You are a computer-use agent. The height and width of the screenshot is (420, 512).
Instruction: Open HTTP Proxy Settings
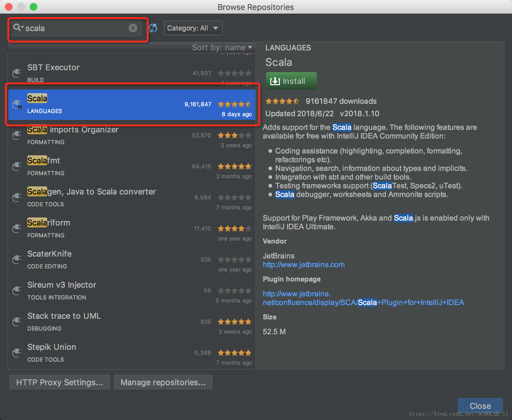point(60,382)
